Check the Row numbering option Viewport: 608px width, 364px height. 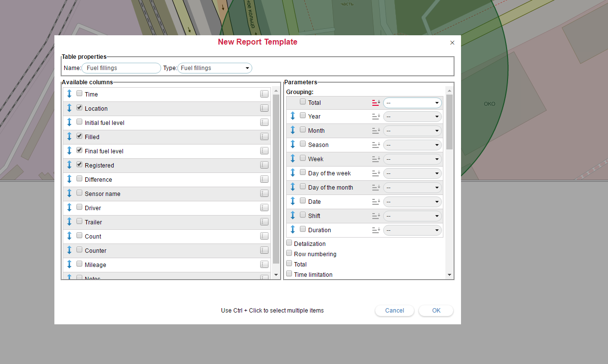[289, 253]
